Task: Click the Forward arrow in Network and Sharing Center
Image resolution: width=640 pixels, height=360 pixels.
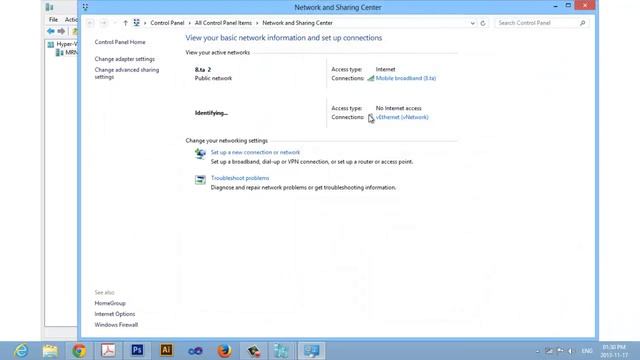Action: point(103,23)
